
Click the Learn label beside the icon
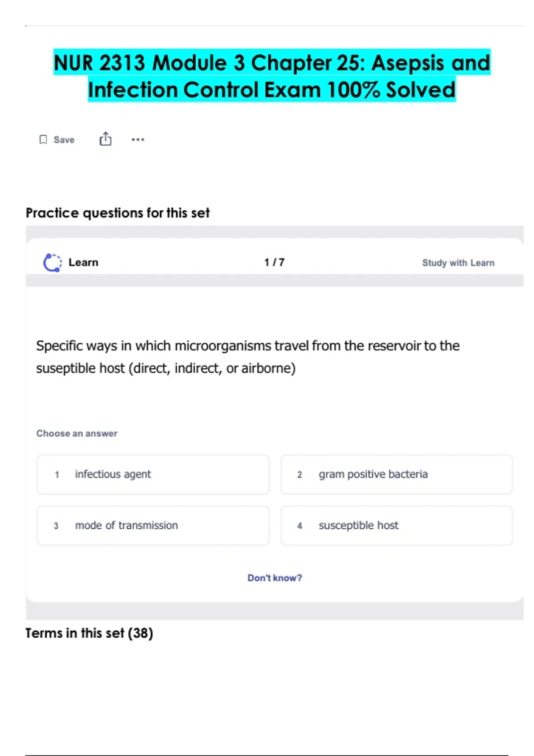point(83,262)
